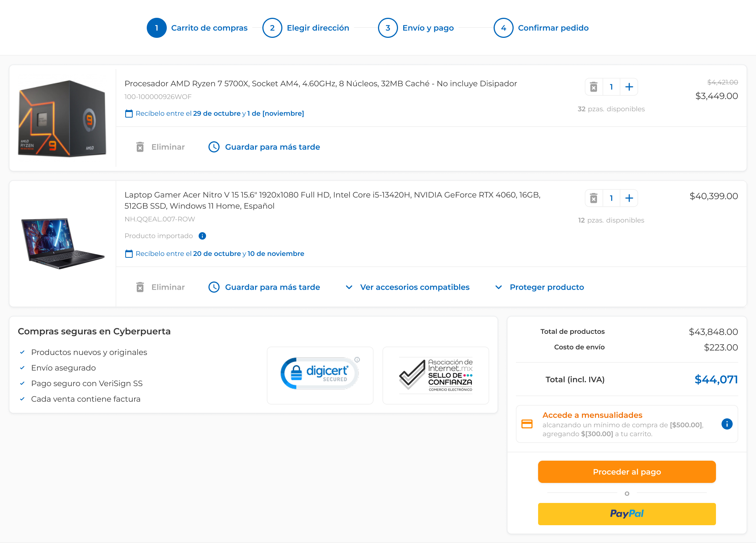Screen dimensions: 756x543
Task: Expand Ver accesorios compatibles
Action: click(415, 287)
